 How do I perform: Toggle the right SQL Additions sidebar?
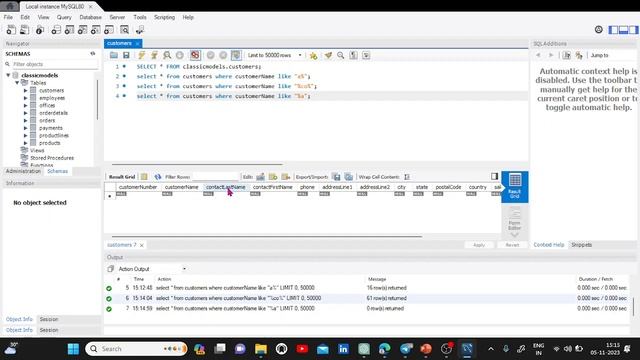point(633,30)
